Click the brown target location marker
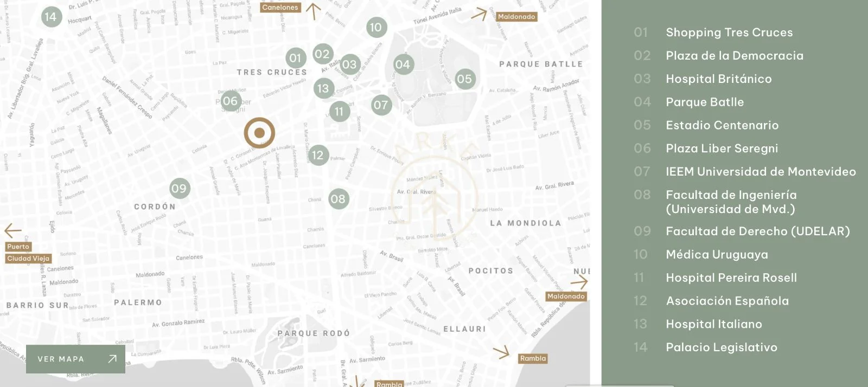 (x=259, y=132)
